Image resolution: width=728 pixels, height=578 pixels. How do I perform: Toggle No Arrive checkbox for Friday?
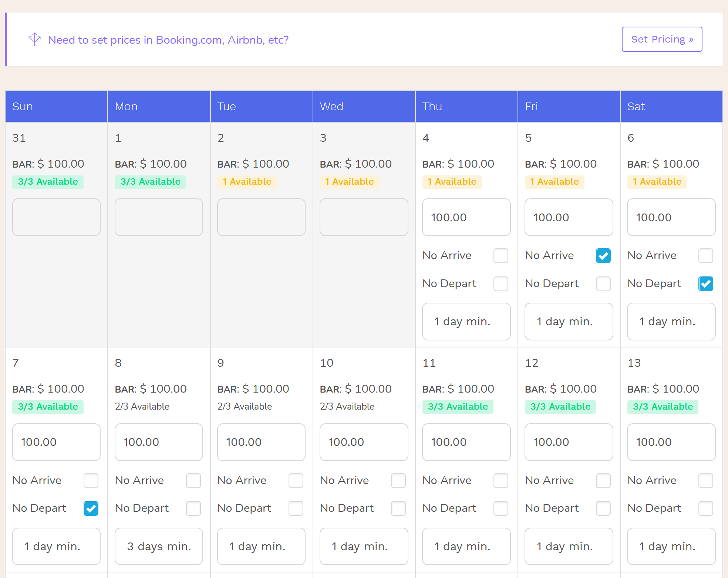coord(603,255)
